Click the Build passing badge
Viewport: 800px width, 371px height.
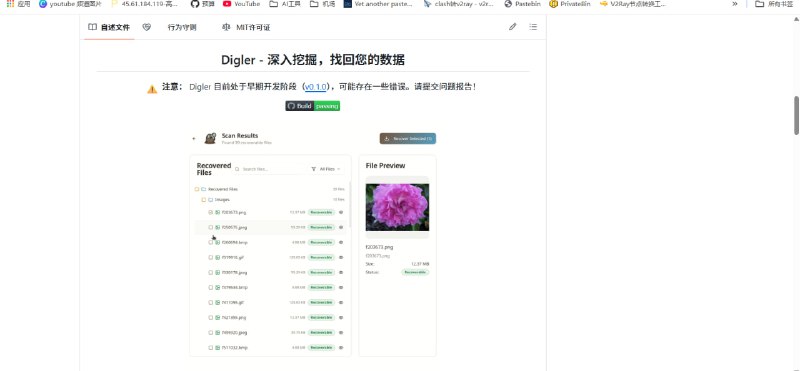click(312, 106)
